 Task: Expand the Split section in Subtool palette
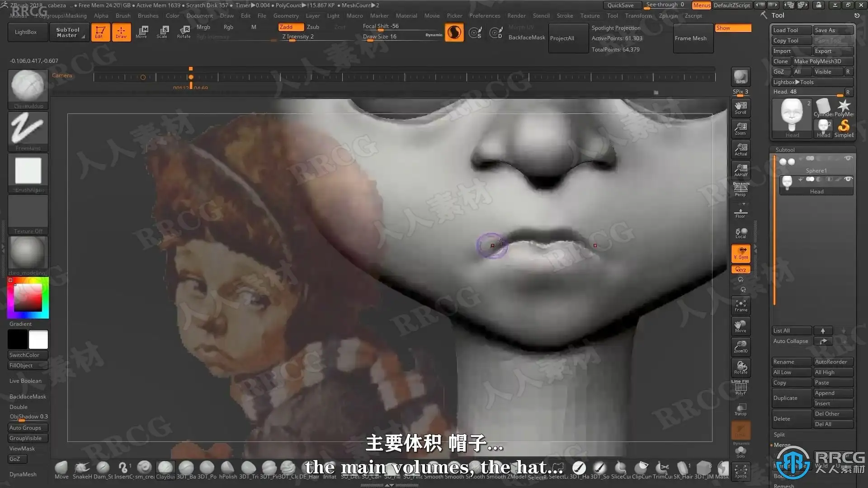[779, 435]
